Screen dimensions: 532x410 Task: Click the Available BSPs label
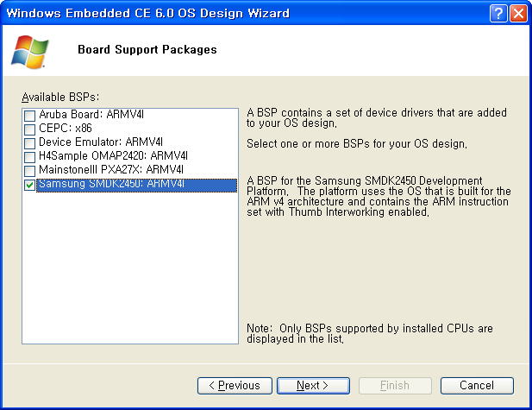pyautogui.click(x=60, y=98)
